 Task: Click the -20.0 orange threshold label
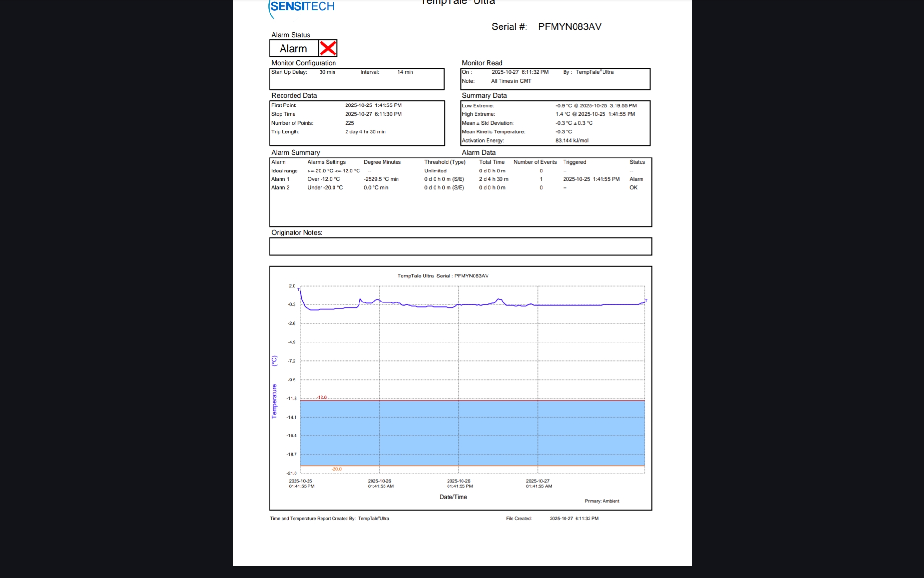point(336,469)
